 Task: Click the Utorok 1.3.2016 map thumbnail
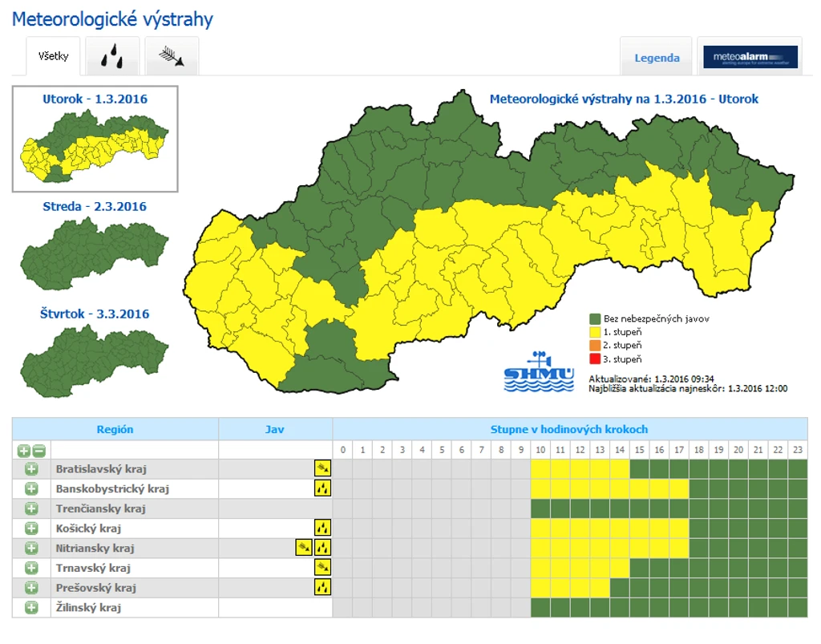click(x=95, y=147)
